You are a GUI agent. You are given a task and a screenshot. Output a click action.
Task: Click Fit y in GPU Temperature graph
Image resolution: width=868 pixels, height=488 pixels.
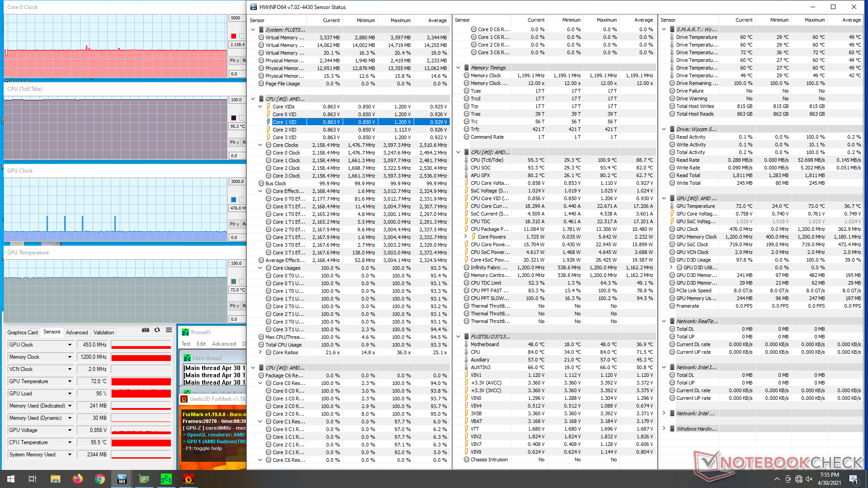pyautogui.click(x=235, y=305)
